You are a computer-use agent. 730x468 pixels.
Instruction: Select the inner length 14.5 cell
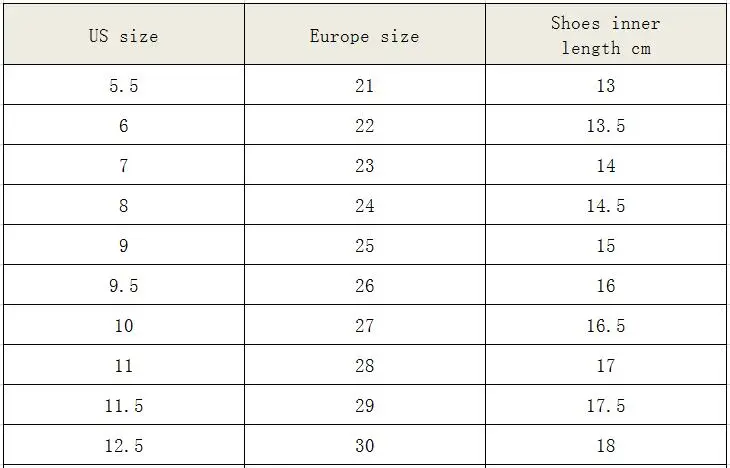coord(606,205)
